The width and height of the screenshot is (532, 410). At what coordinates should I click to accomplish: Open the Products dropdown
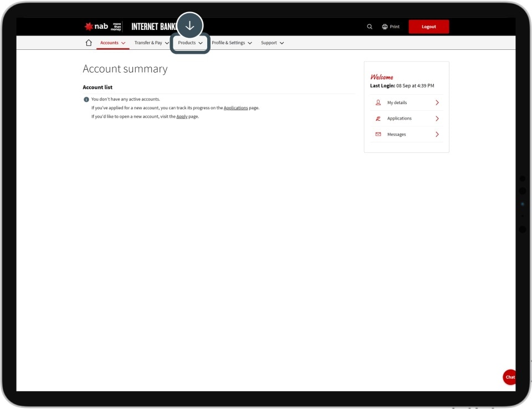(190, 43)
